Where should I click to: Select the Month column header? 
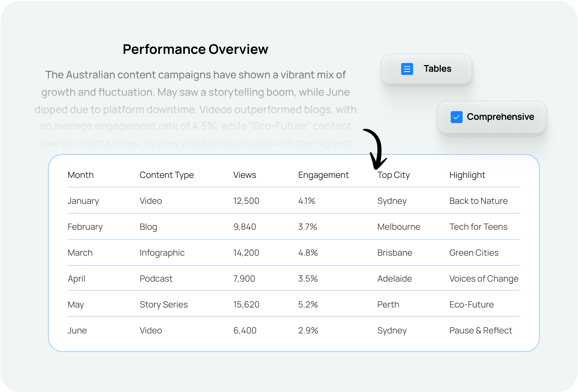(x=81, y=175)
